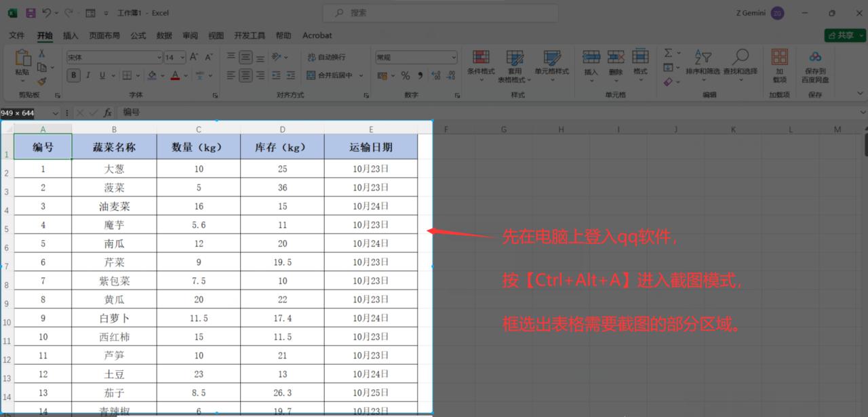Image resolution: width=868 pixels, height=417 pixels.
Task: Open Conditional Formatting (条件格式)
Action: coord(481,65)
